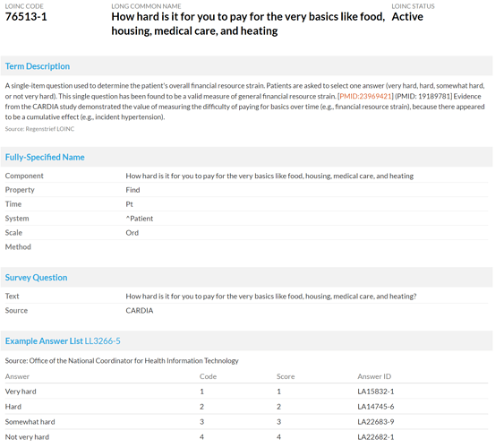This screenshot has height=448, width=504.
Task: Click the Score column header
Action: 286,376
